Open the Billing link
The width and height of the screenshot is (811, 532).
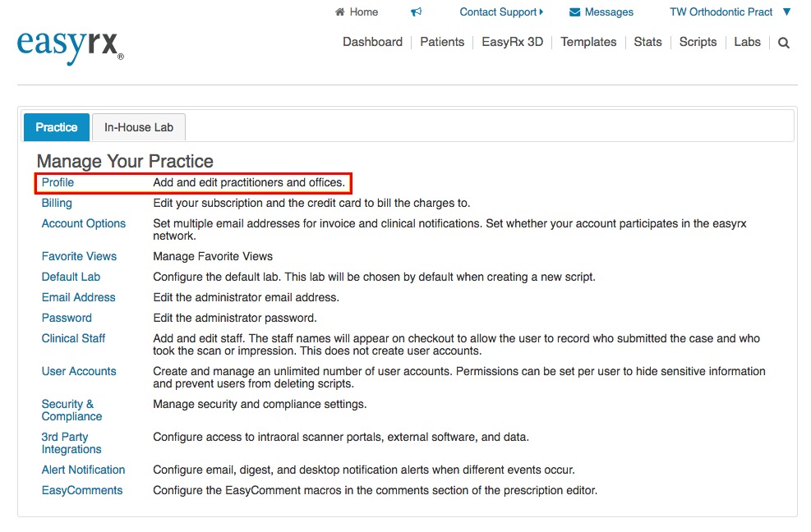point(57,203)
